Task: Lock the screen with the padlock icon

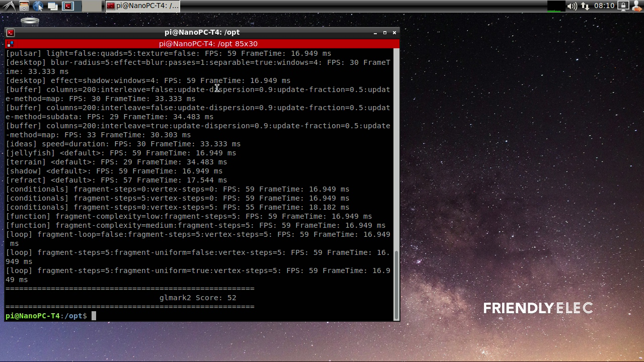Action: 623,6
